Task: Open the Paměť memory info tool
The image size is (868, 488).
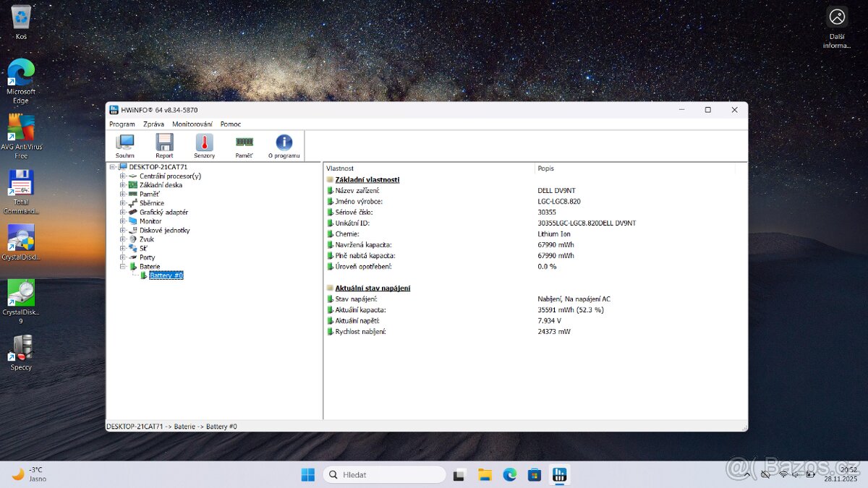Action: (x=244, y=143)
